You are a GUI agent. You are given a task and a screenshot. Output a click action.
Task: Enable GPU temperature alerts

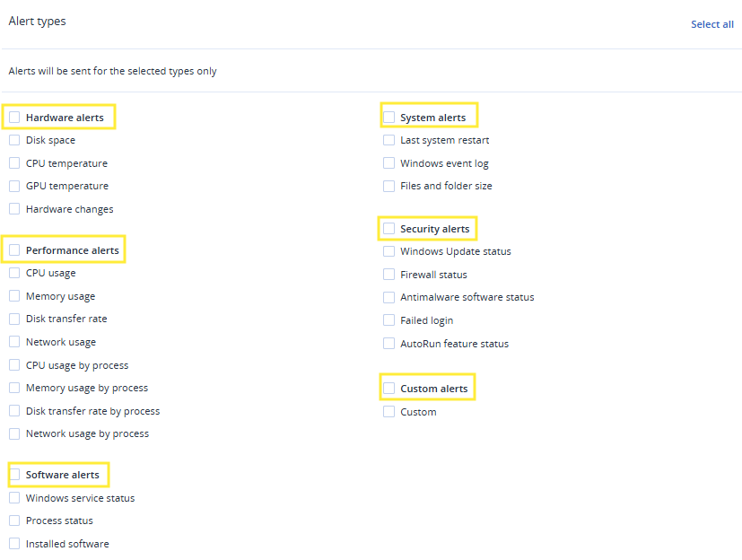coord(14,186)
